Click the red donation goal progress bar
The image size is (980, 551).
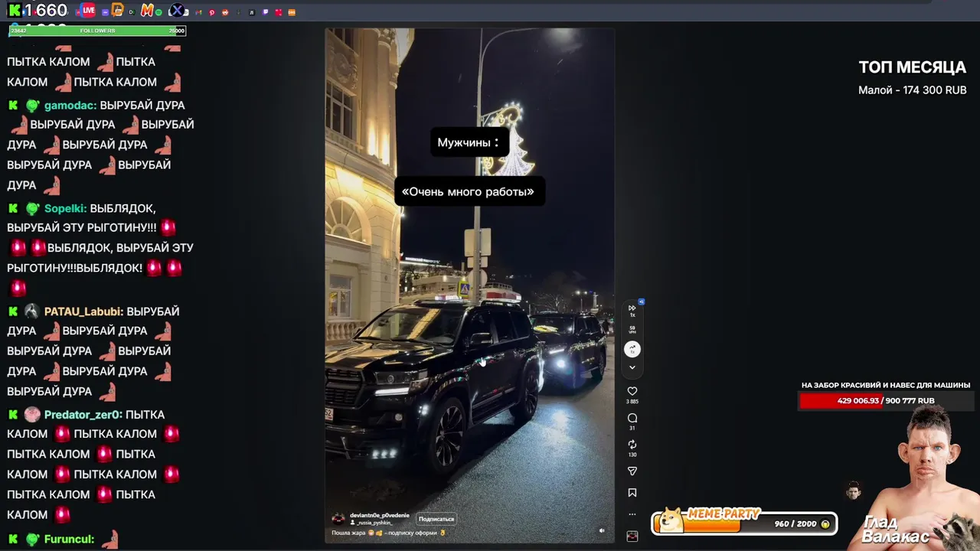(x=886, y=400)
